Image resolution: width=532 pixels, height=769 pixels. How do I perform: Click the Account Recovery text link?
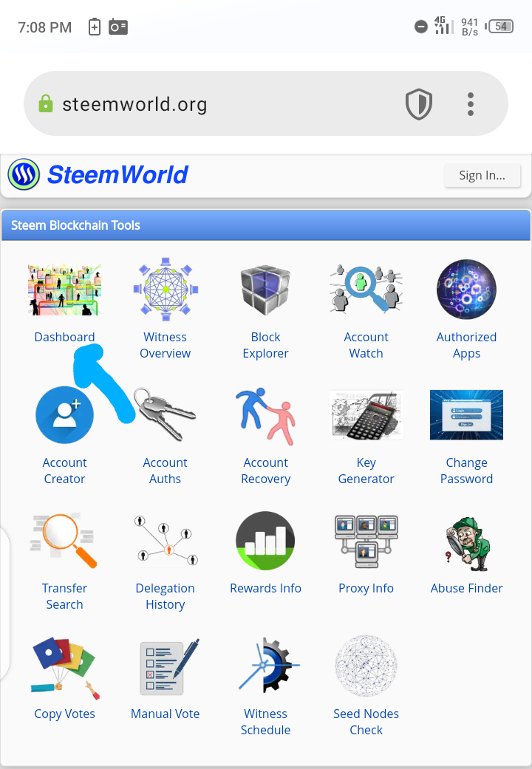265,471
